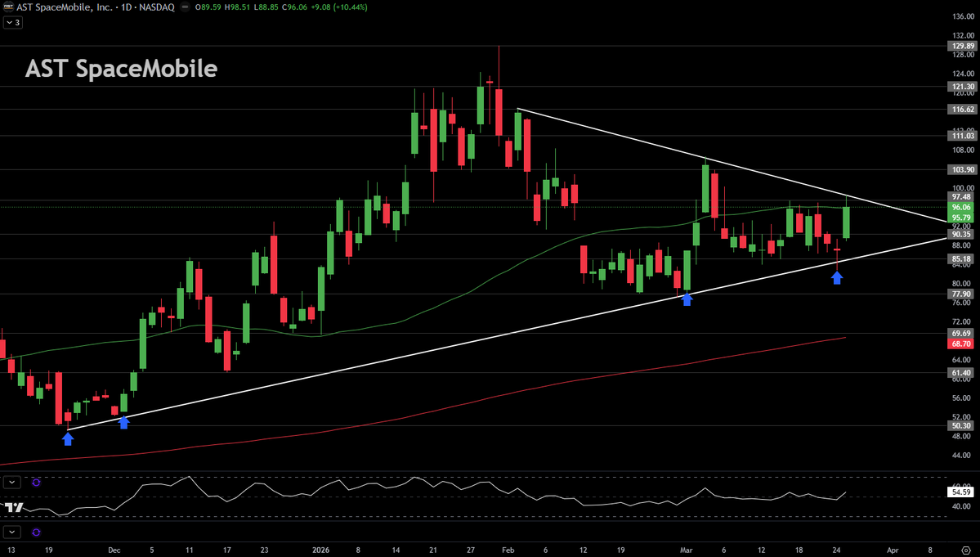The image size is (980, 557).
Task: Select the open value O89.59
Action: 208,7
